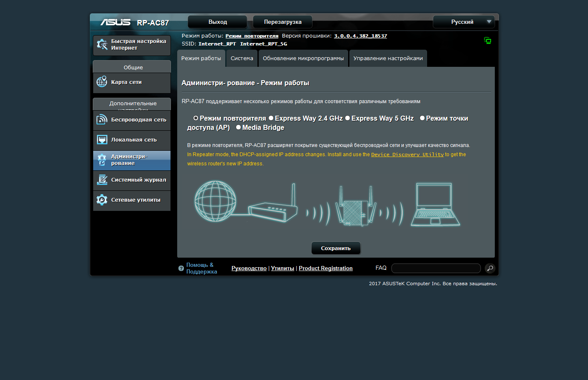Click the FAQ search magnifier icon

[490, 268]
